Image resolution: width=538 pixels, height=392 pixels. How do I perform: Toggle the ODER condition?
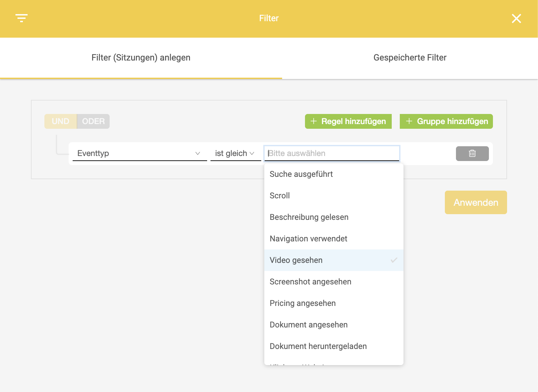click(93, 121)
